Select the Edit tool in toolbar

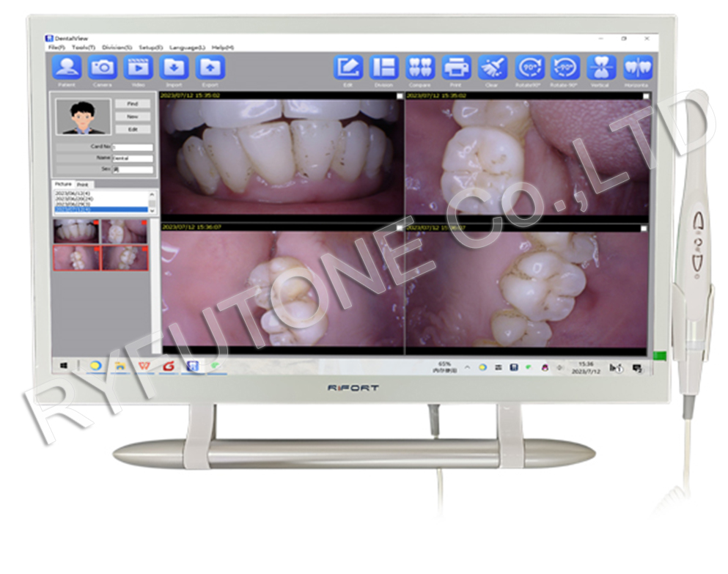click(348, 67)
